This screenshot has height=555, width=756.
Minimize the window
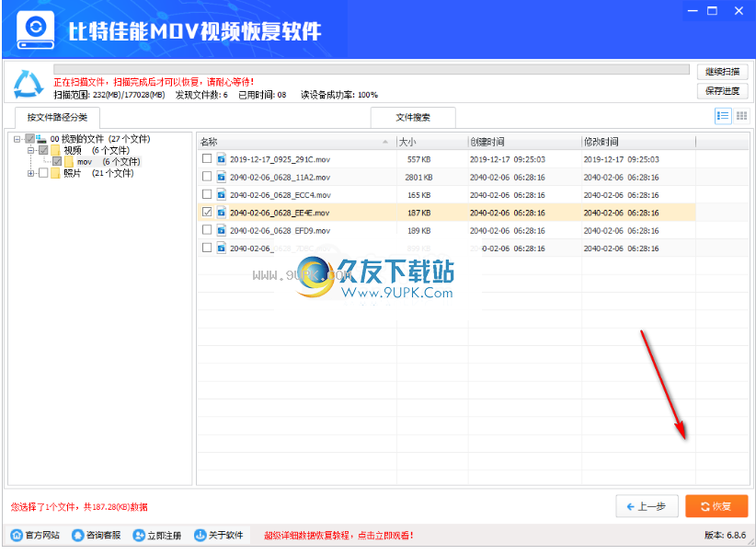693,11
